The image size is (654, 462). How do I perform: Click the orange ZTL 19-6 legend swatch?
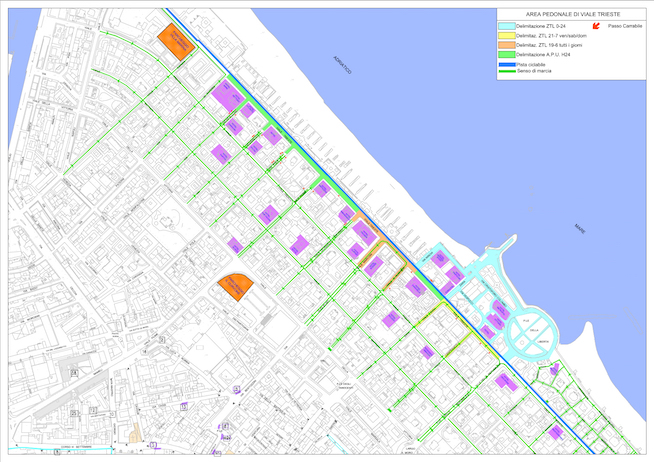[x=505, y=45]
